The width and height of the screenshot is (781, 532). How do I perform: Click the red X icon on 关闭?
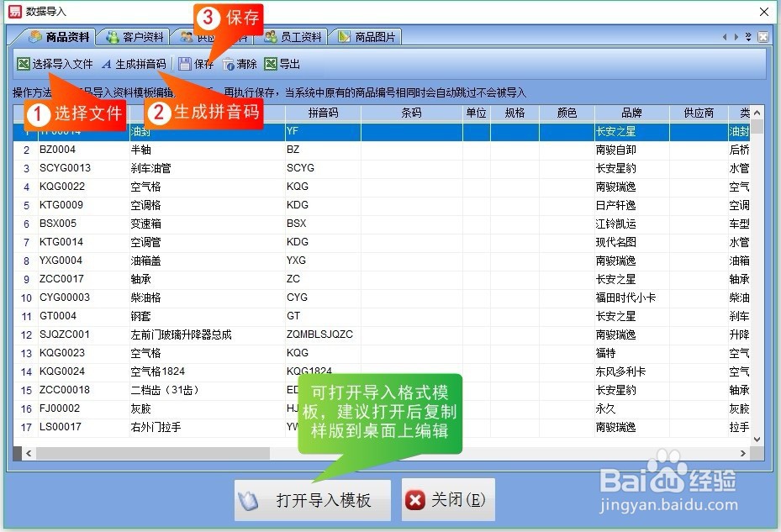415,500
